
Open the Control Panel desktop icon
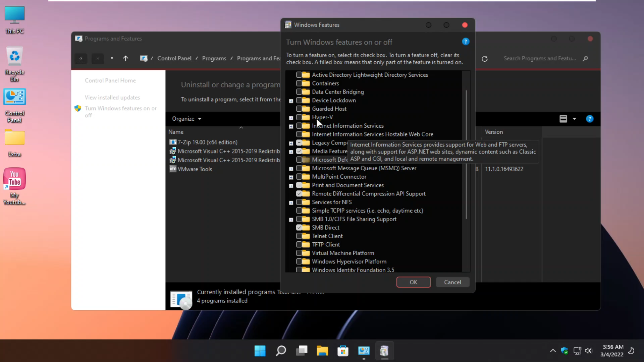[14, 106]
